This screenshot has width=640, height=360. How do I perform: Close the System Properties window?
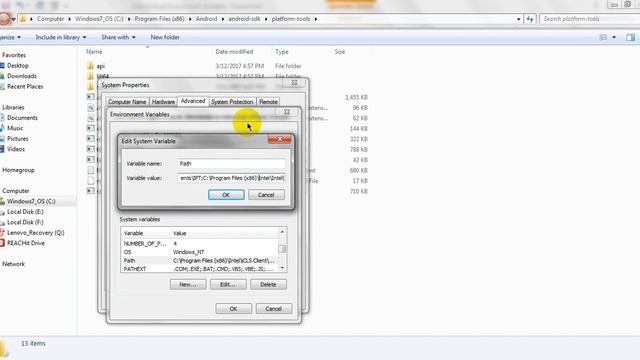pyautogui.click(x=294, y=83)
